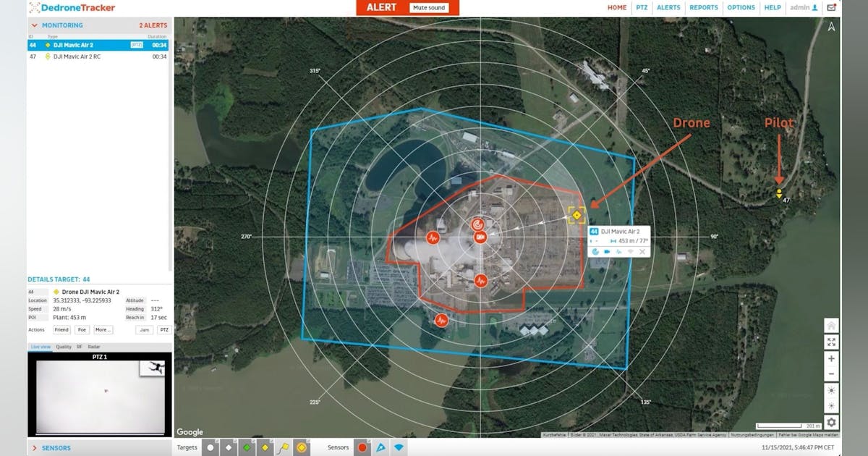Select alert row 44 DJI Mavic Air 2
Screen dimensions: 868x456
pos(98,45)
